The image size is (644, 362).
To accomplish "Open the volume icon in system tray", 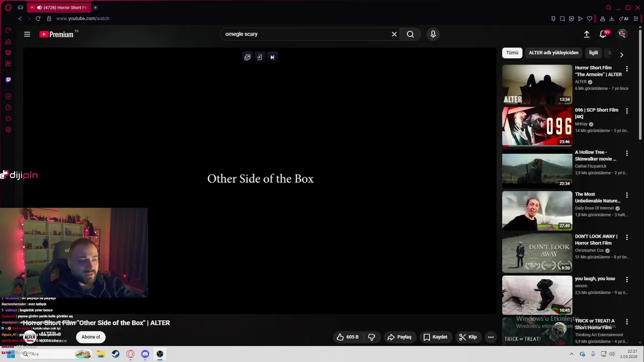I will [x=612, y=354].
